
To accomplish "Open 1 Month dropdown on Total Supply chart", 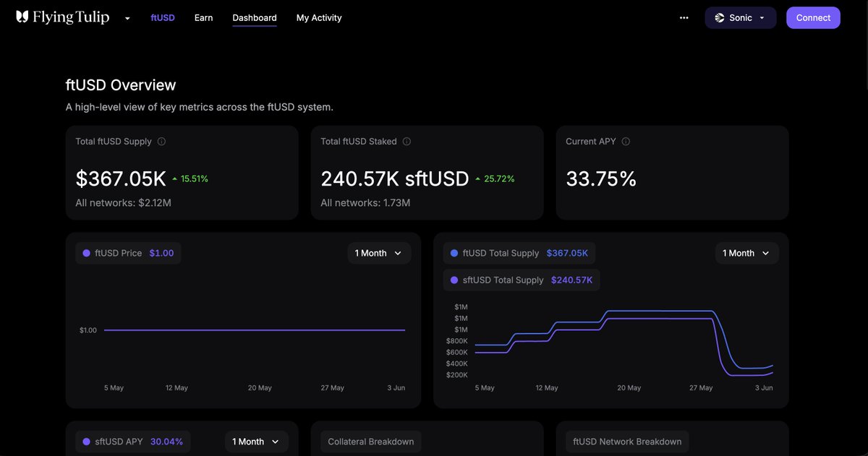I will click(747, 253).
